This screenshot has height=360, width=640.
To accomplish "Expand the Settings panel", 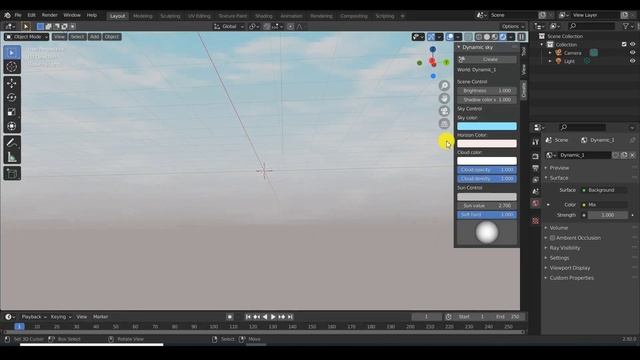I will click(x=559, y=258).
